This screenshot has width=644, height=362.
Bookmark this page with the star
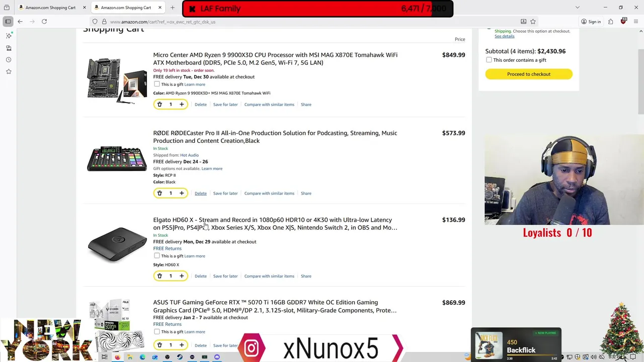[533, 22]
